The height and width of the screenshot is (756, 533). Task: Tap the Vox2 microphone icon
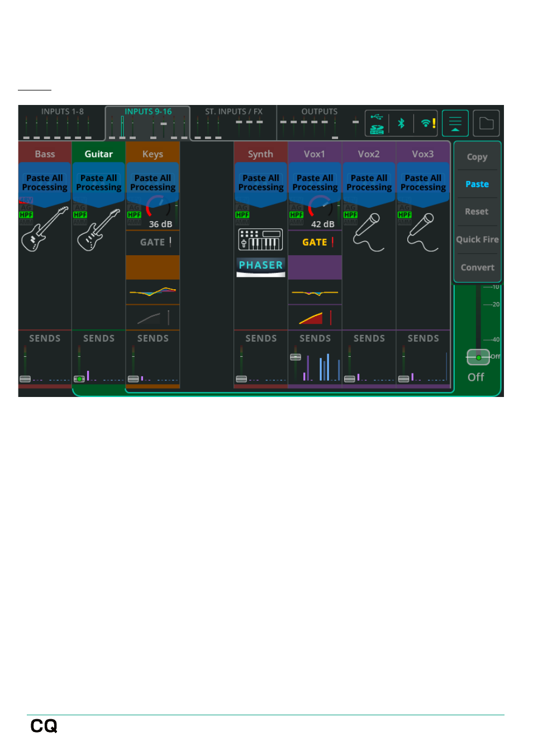(369, 232)
